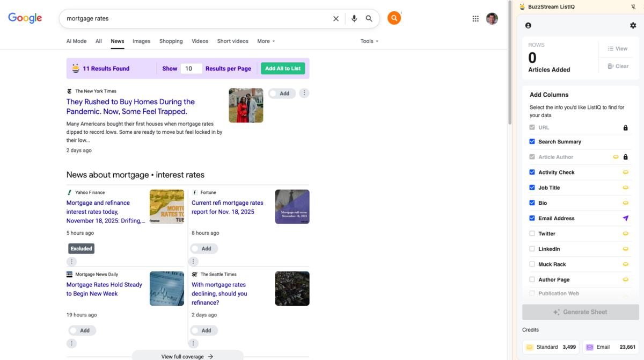Click the account profile icon in ListIQ panel

coord(528,25)
